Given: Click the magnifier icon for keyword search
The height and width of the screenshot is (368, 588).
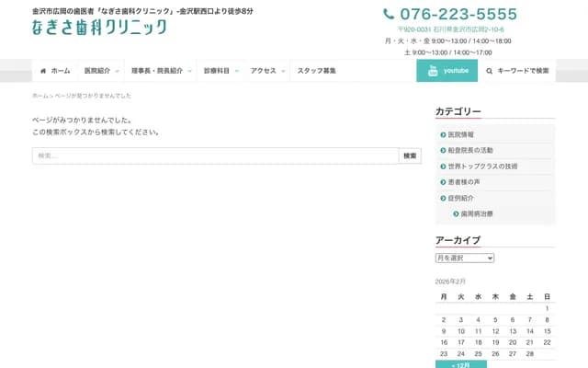Looking at the screenshot, I should tap(490, 71).
